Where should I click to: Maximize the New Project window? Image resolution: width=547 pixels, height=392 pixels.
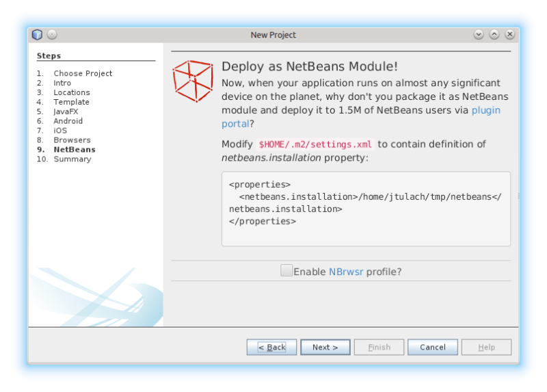(x=494, y=35)
